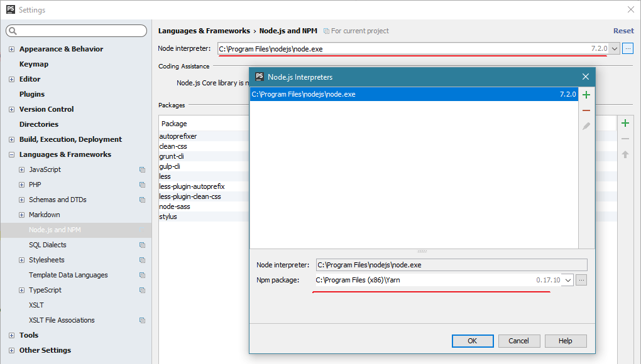The image size is (641, 364).
Task: Cancel the Node.js Interpreters dialog
Action: click(519, 341)
